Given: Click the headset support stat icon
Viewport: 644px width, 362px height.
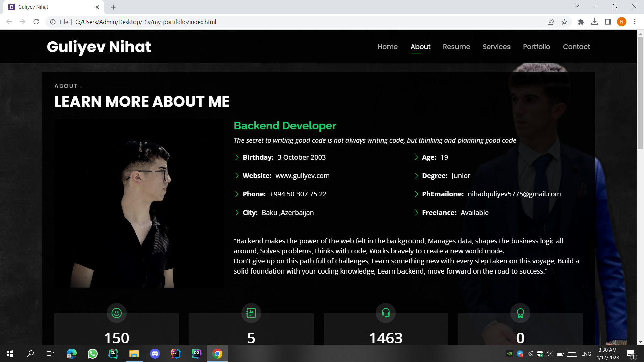Looking at the screenshot, I should coord(386,313).
